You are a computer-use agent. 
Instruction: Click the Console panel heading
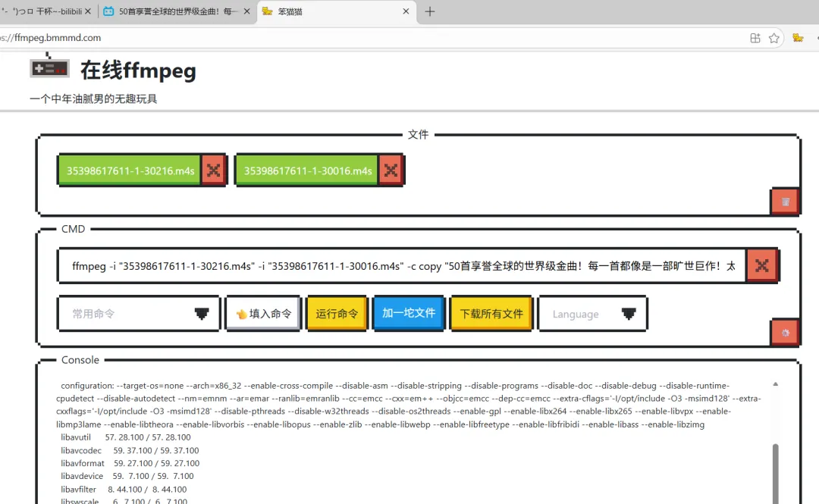click(80, 360)
